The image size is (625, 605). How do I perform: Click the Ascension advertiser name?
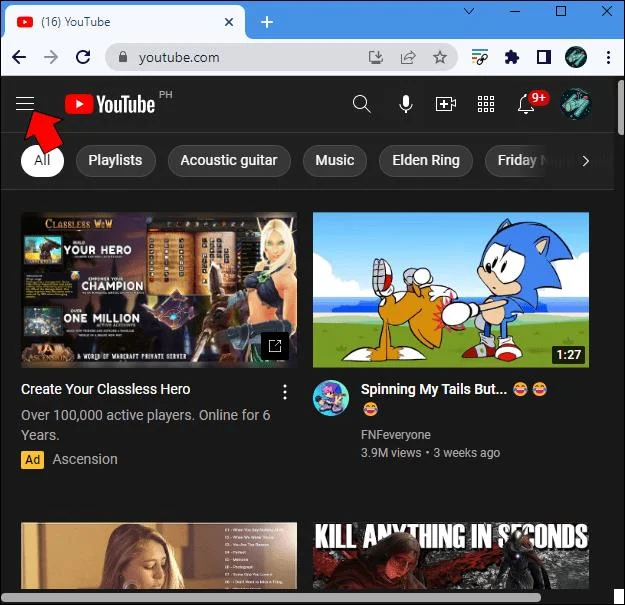click(x=85, y=460)
